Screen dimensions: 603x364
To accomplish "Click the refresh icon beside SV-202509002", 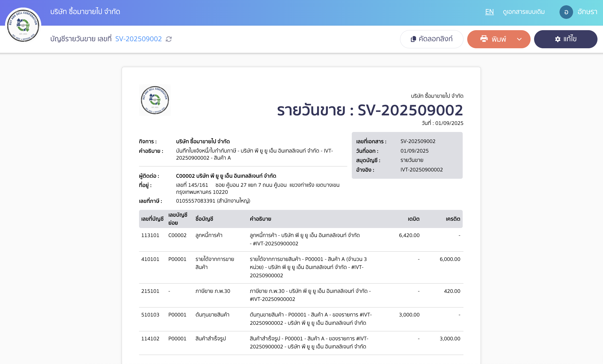I will click(168, 39).
